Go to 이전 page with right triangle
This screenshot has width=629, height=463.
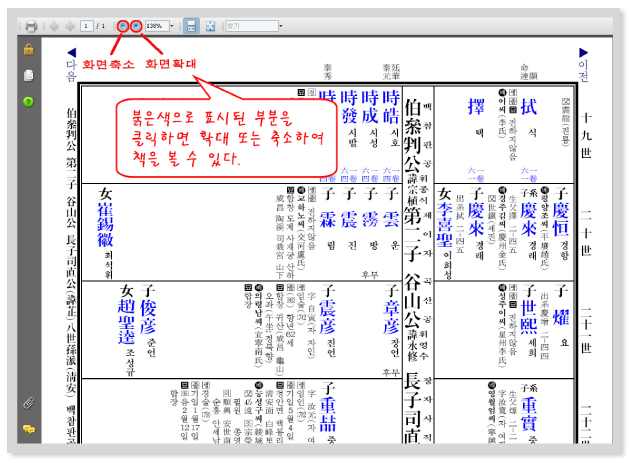pyautogui.click(x=584, y=53)
